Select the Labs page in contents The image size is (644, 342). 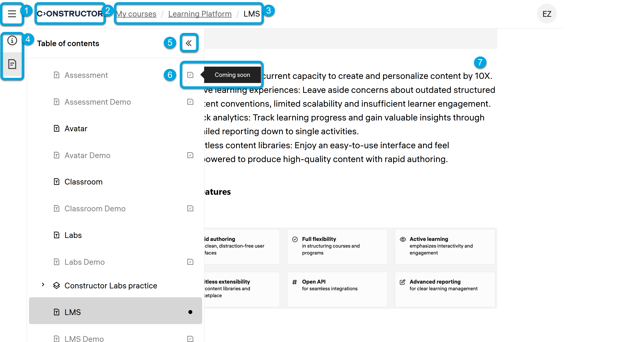pos(73,235)
